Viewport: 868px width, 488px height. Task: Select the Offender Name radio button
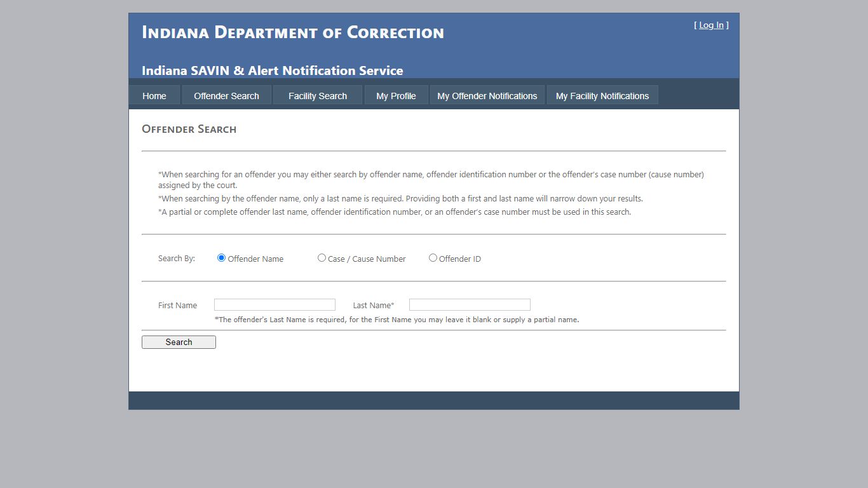point(221,258)
